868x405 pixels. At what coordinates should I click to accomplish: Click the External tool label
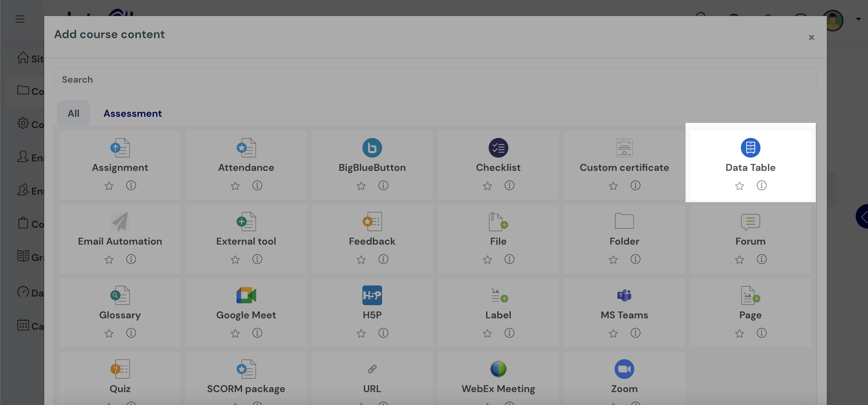click(x=246, y=242)
